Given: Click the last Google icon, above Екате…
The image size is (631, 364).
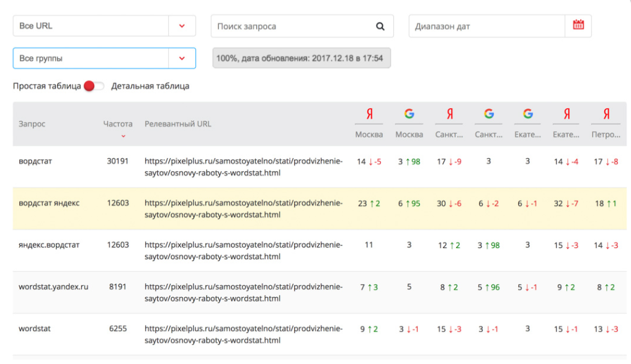Looking at the screenshot, I should tap(528, 114).
